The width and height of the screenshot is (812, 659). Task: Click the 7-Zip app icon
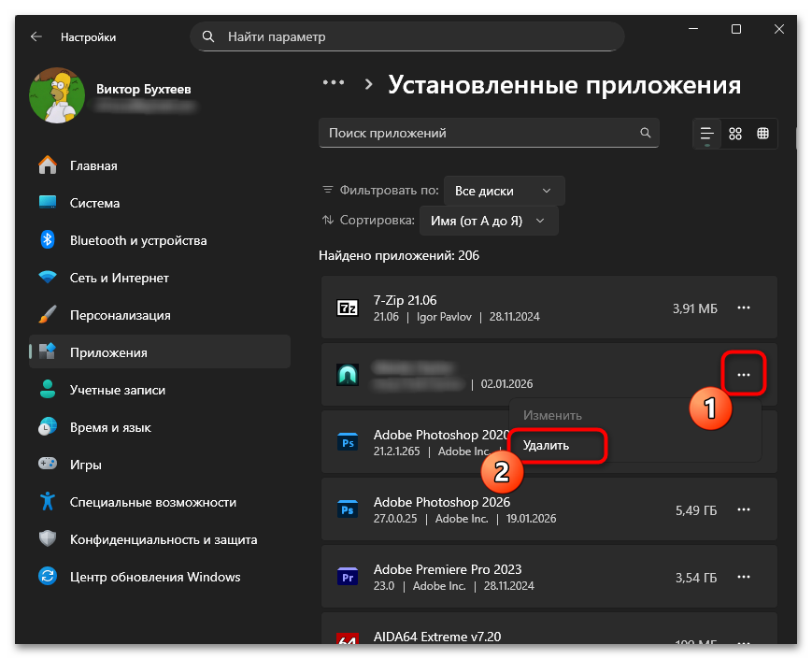coord(348,308)
